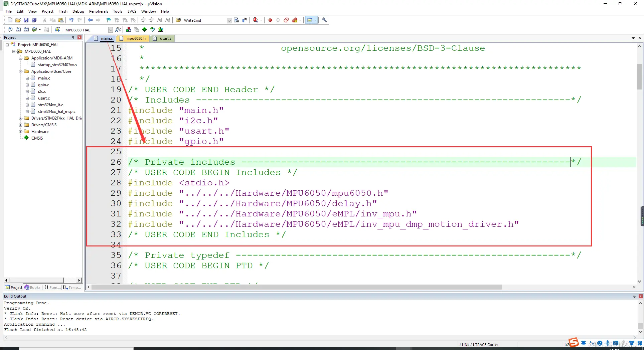The width and height of the screenshot is (644, 350).
Task: Open Configuration with the wrench icon
Action: point(324,20)
